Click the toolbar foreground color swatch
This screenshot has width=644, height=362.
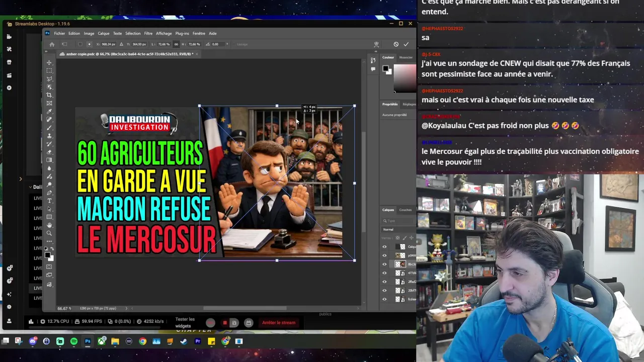48,255
